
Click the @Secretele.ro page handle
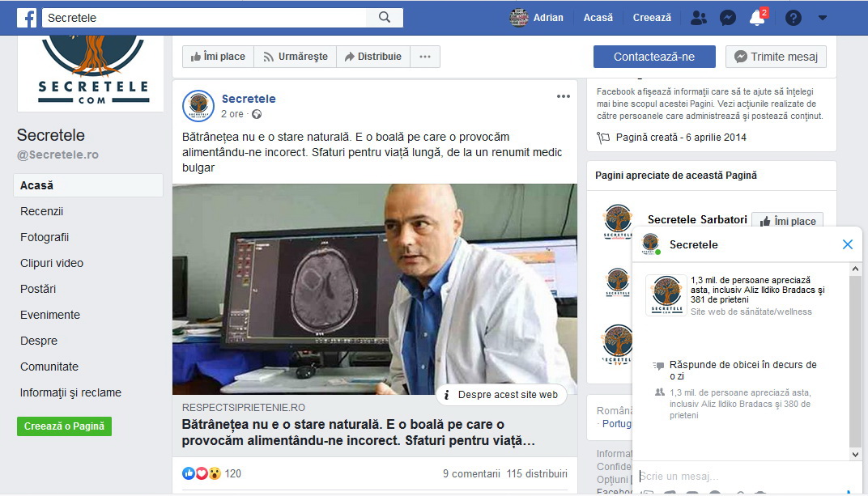[57, 155]
